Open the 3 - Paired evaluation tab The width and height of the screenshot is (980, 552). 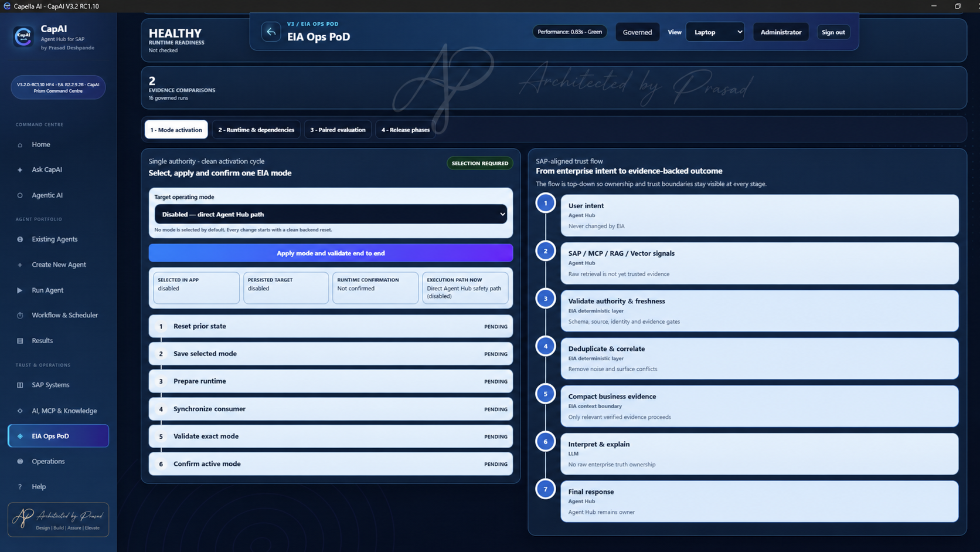click(338, 130)
